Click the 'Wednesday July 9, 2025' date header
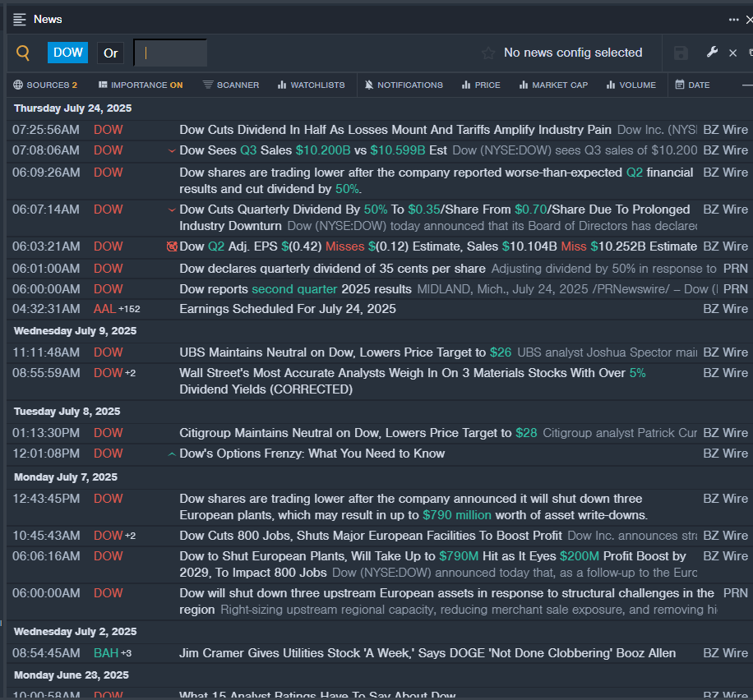This screenshot has height=700, width=753. [76, 331]
